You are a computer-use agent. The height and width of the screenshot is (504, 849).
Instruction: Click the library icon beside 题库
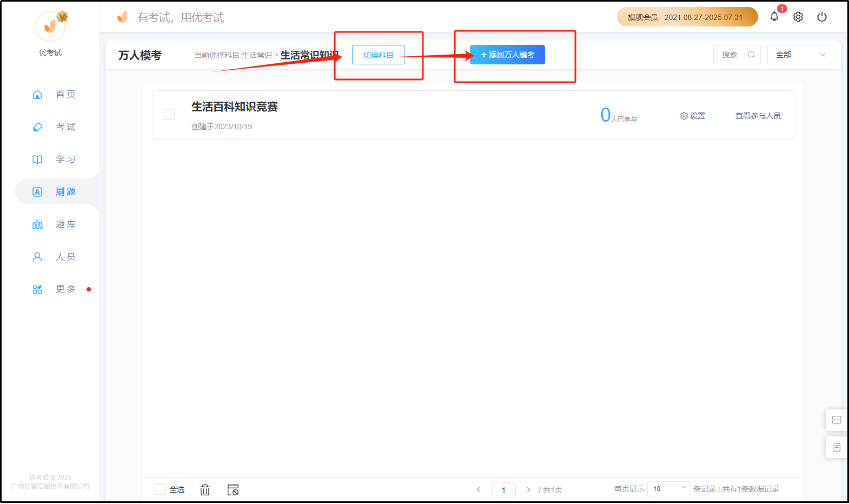(x=37, y=224)
